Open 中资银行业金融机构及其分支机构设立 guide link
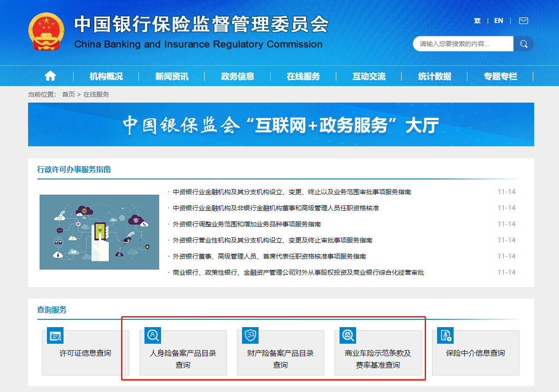 coord(292,192)
